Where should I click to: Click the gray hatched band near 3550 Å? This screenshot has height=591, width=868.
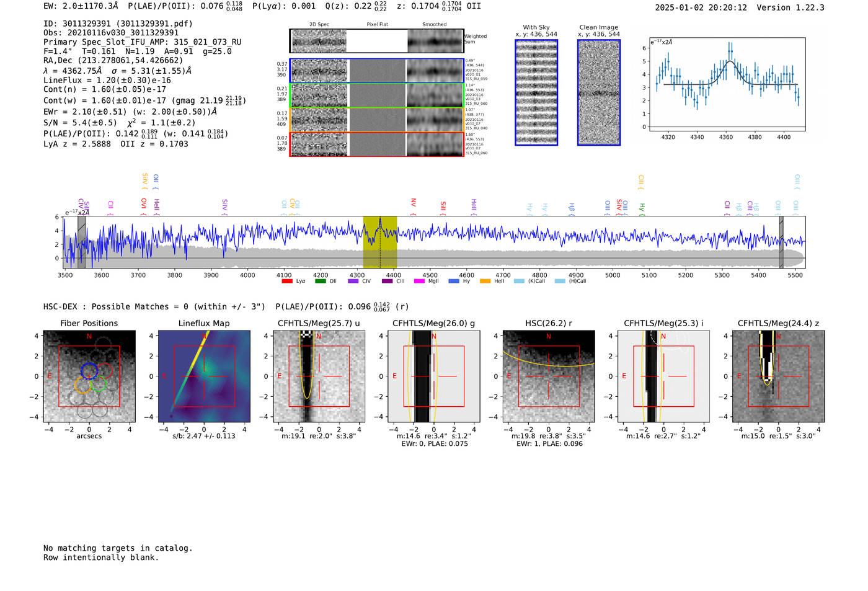81,242
